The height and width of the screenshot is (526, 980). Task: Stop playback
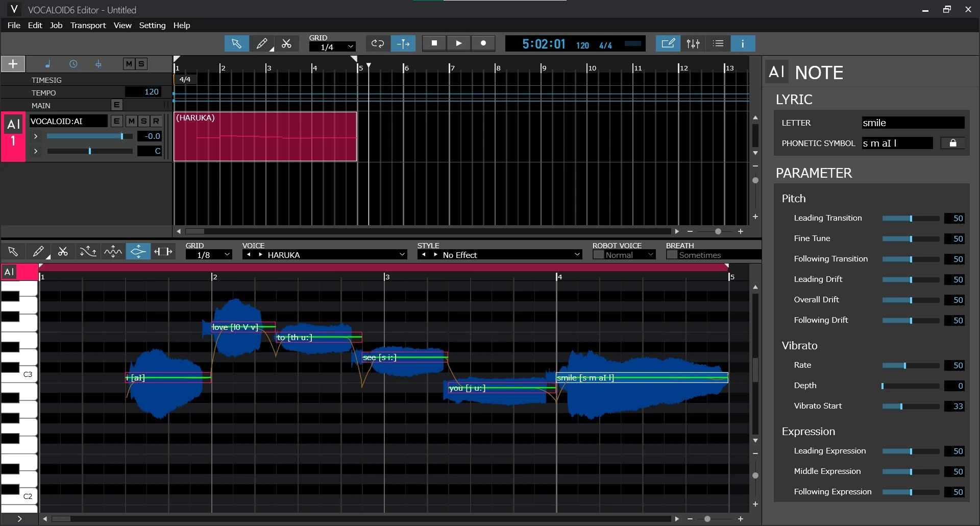(x=434, y=43)
